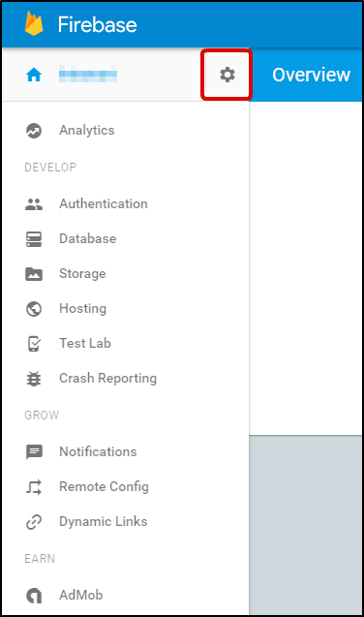Image resolution: width=364 pixels, height=617 pixels.
Task: Click the Test Lab phone icon
Action: tap(34, 344)
